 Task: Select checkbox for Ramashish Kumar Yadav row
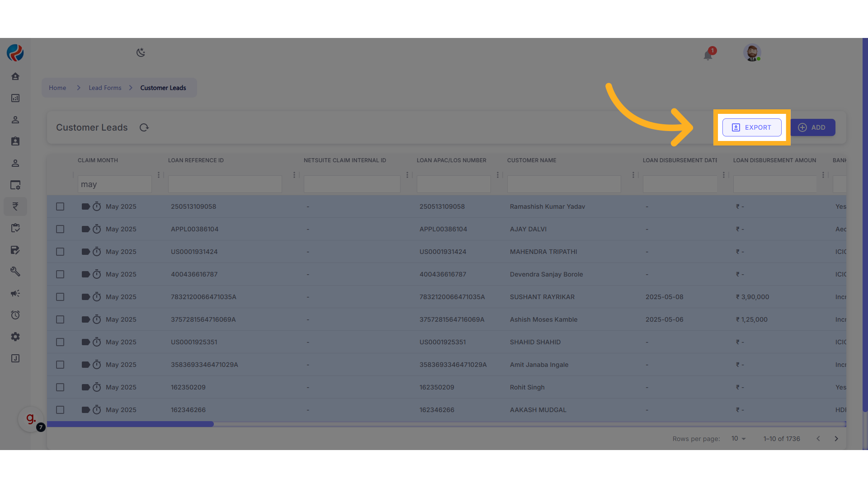pyautogui.click(x=60, y=206)
